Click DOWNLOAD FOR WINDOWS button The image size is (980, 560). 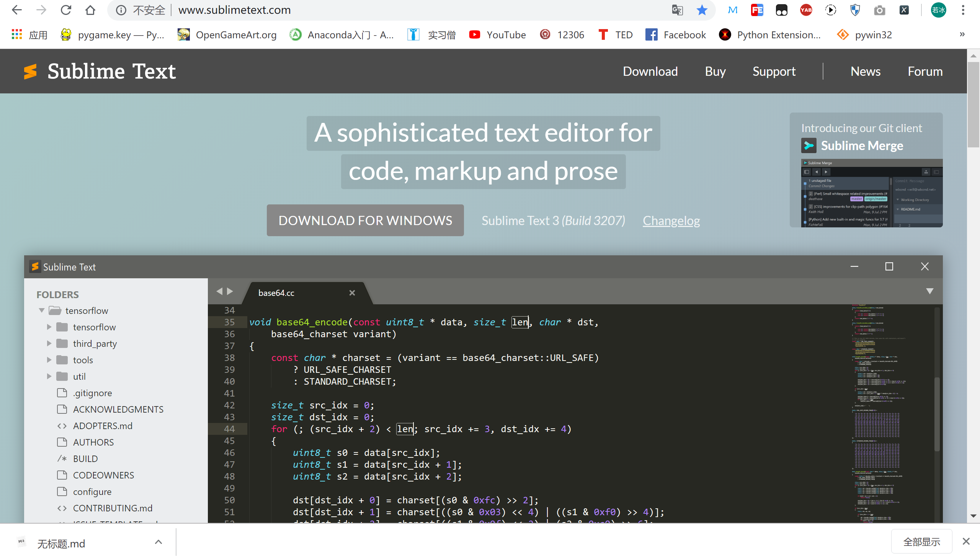(365, 220)
